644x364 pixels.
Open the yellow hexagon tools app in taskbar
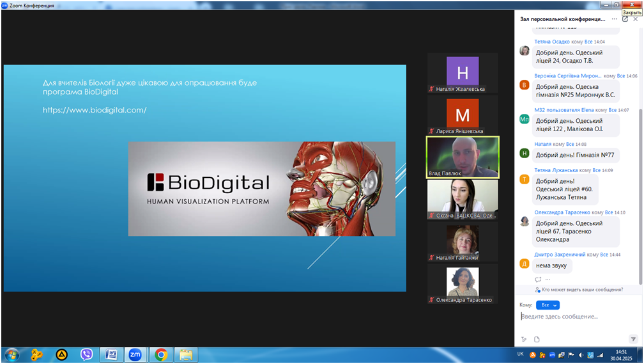pyautogui.click(x=37, y=355)
